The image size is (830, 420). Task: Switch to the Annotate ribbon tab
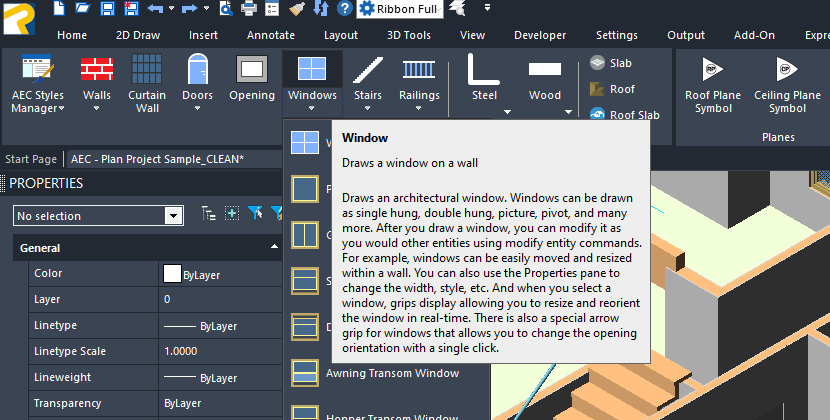(x=270, y=35)
